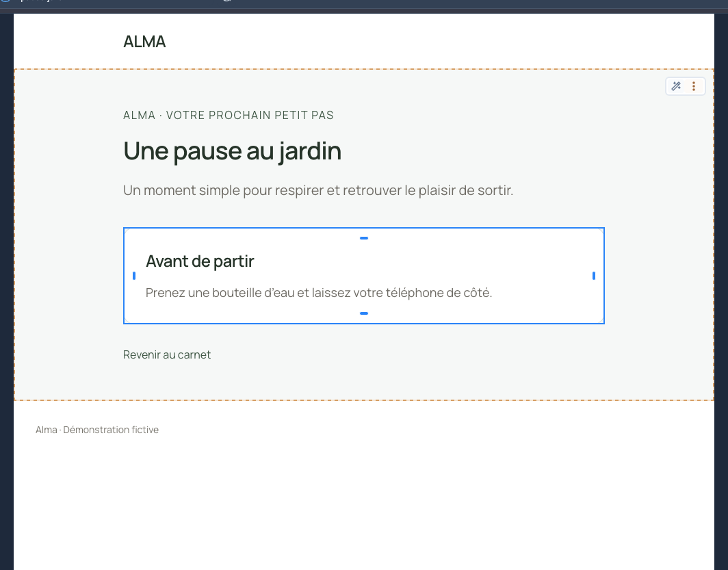728x570 pixels.
Task: Grab the bottom resize handle of selected card
Action: [364, 313]
